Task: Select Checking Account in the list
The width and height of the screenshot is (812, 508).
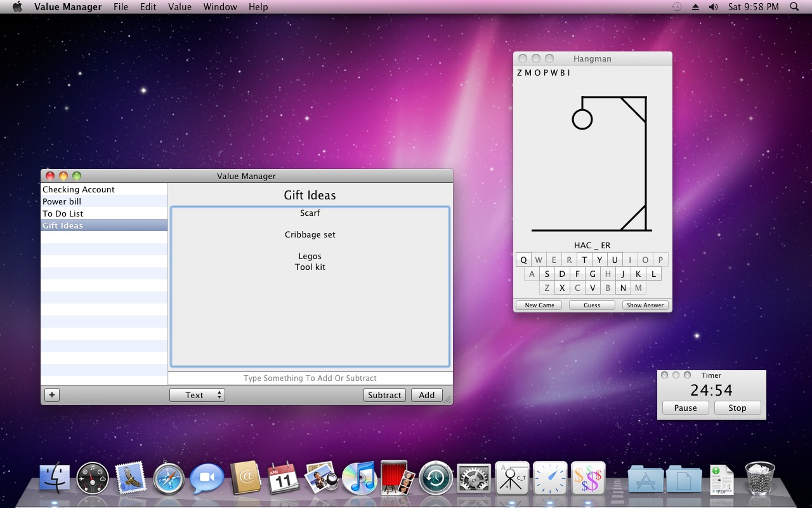Action: (79, 189)
